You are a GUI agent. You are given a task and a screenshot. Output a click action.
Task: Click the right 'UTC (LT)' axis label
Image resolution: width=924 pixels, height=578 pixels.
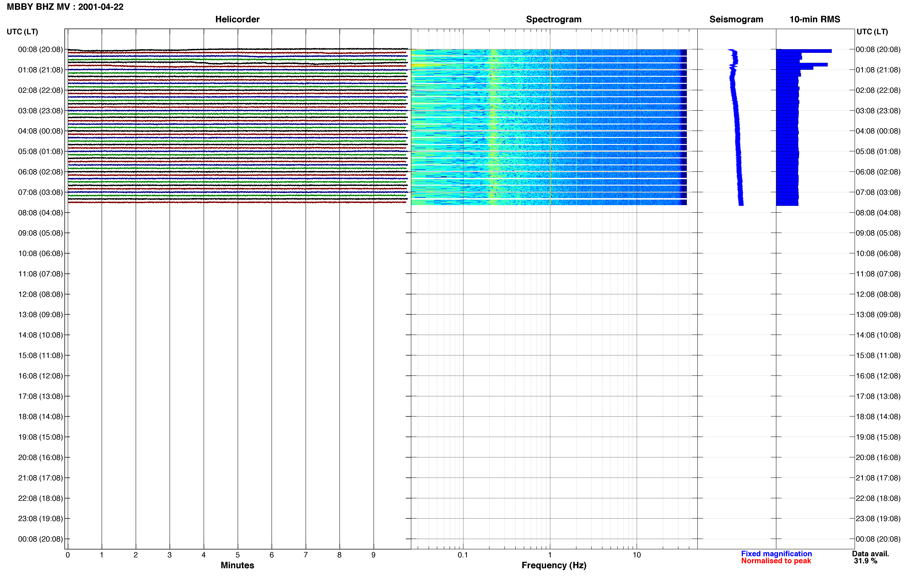click(872, 32)
